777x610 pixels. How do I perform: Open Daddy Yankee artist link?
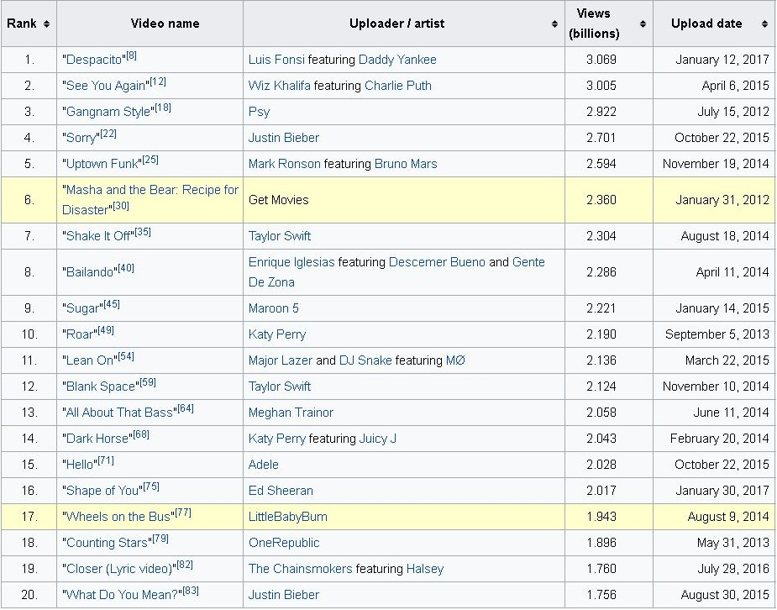coord(397,60)
